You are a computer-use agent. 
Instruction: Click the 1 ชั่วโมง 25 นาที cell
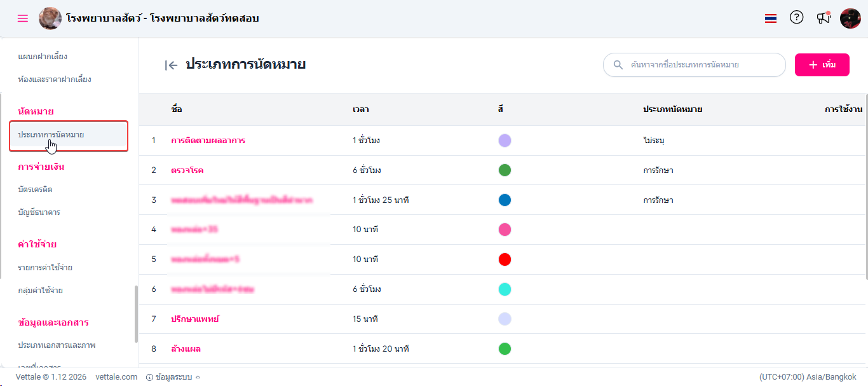tap(381, 200)
